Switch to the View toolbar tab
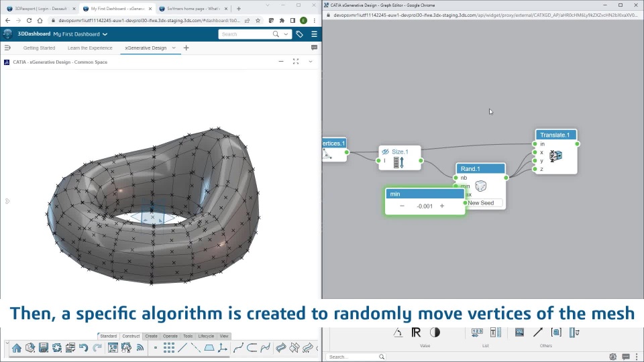644x362 pixels. tap(224, 336)
